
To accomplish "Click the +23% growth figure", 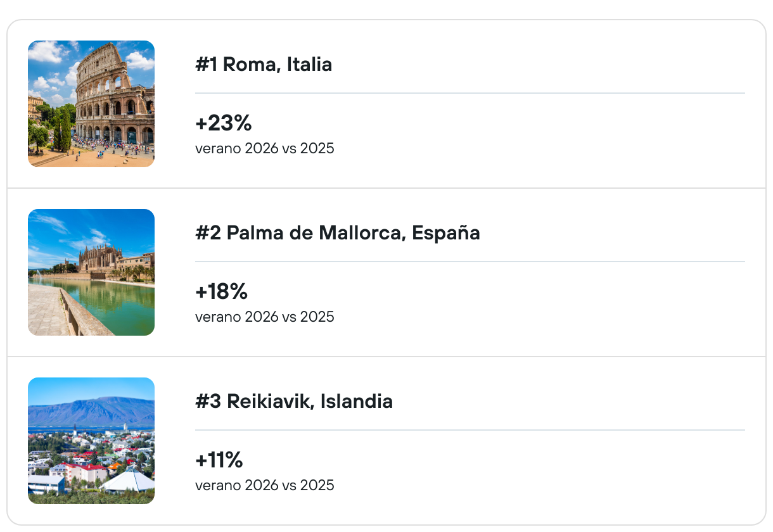I will click(224, 123).
